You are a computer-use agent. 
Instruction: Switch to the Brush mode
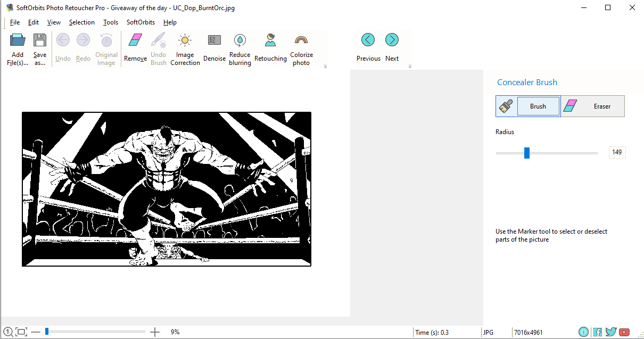[528, 106]
